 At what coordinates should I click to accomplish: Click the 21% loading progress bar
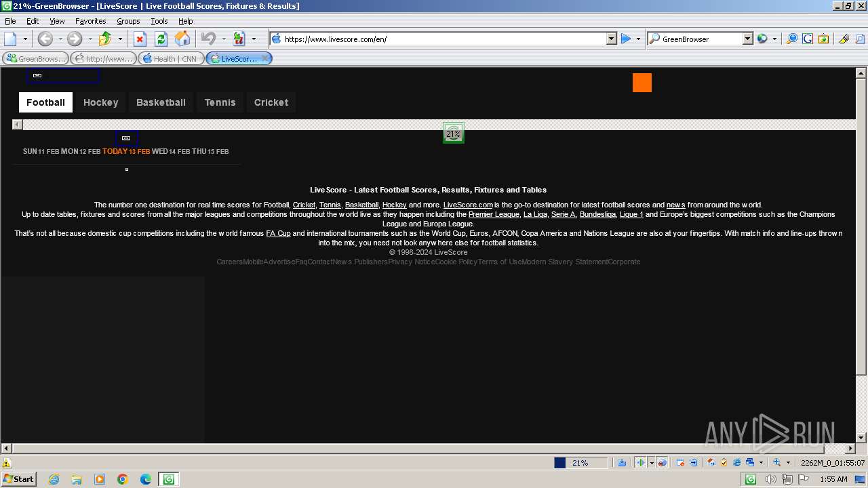pyautogui.click(x=580, y=463)
